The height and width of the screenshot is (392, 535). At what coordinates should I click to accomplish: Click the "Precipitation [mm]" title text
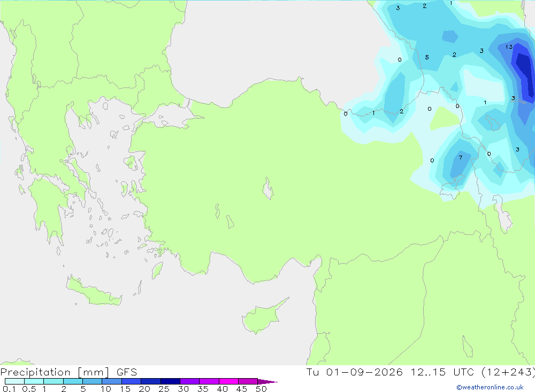pos(55,372)
